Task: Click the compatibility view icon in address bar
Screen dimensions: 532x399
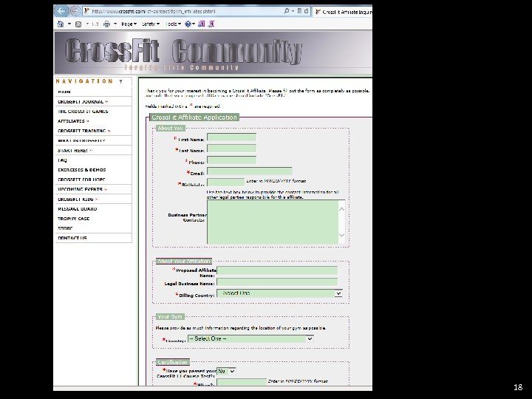Action: point(299,11)
